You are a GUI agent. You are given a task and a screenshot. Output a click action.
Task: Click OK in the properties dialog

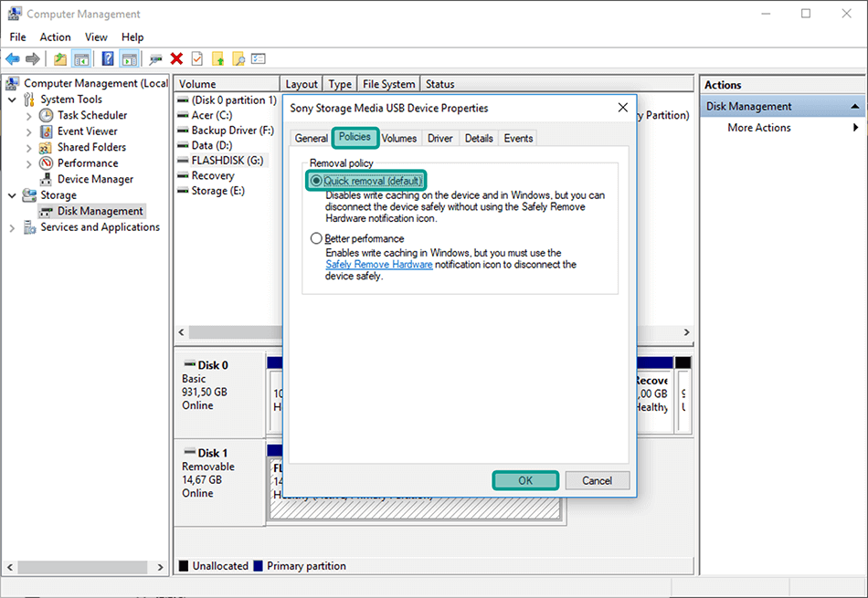tap(525, 481)
